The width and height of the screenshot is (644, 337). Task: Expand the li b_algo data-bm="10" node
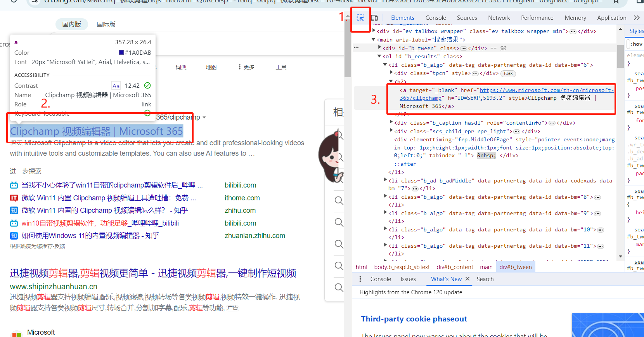click(385, 229)
